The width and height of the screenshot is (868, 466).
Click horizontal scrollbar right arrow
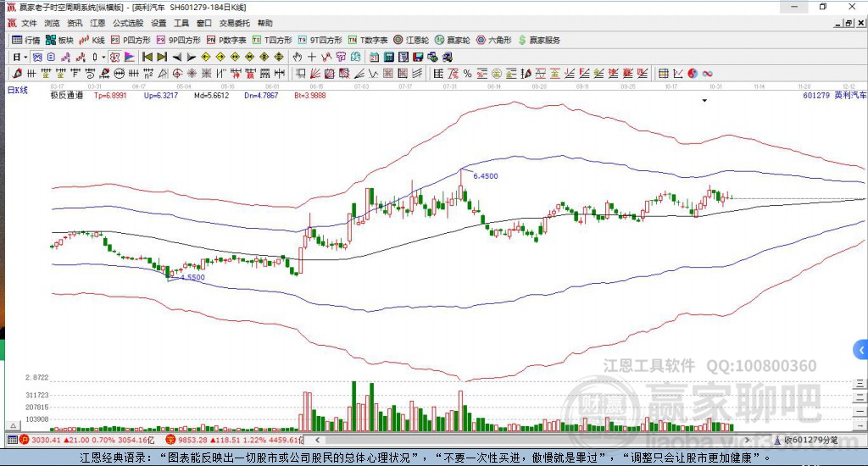pyautogui.click(x=747, y=440)
